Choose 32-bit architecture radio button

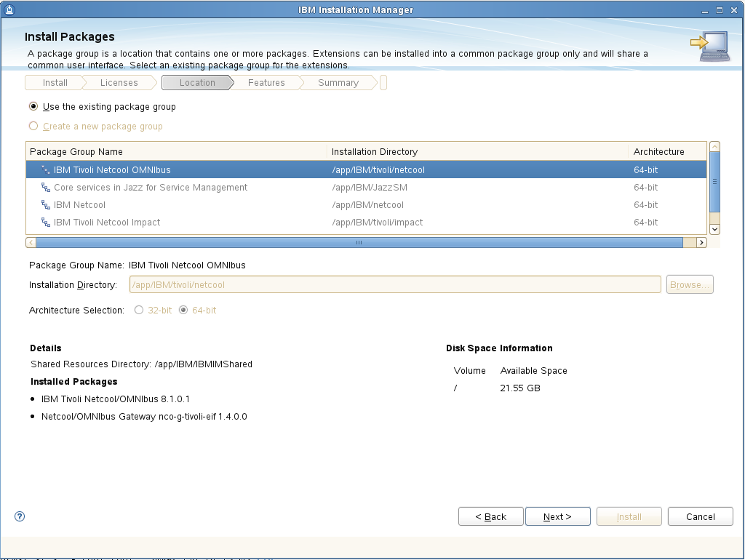point(139,310)
